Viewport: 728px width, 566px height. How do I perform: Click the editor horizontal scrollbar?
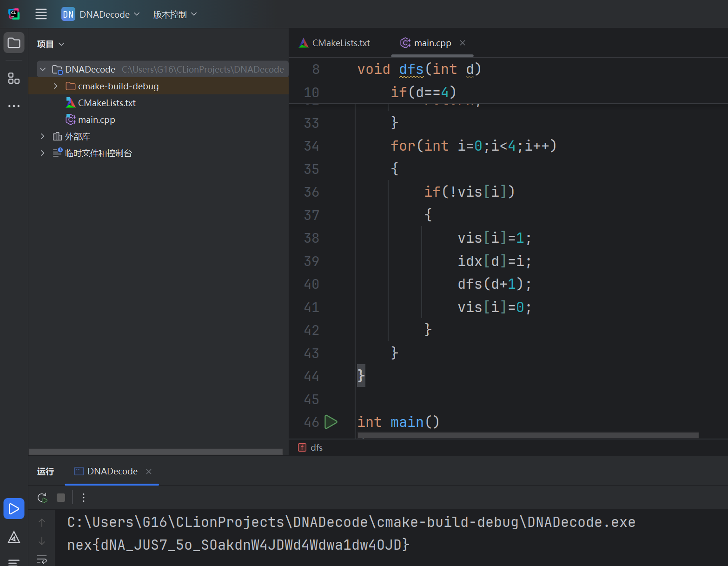[528, 435]
